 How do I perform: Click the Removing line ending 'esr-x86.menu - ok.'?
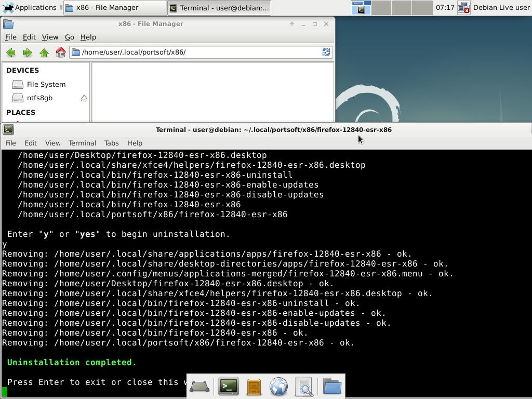pos(228,274)
